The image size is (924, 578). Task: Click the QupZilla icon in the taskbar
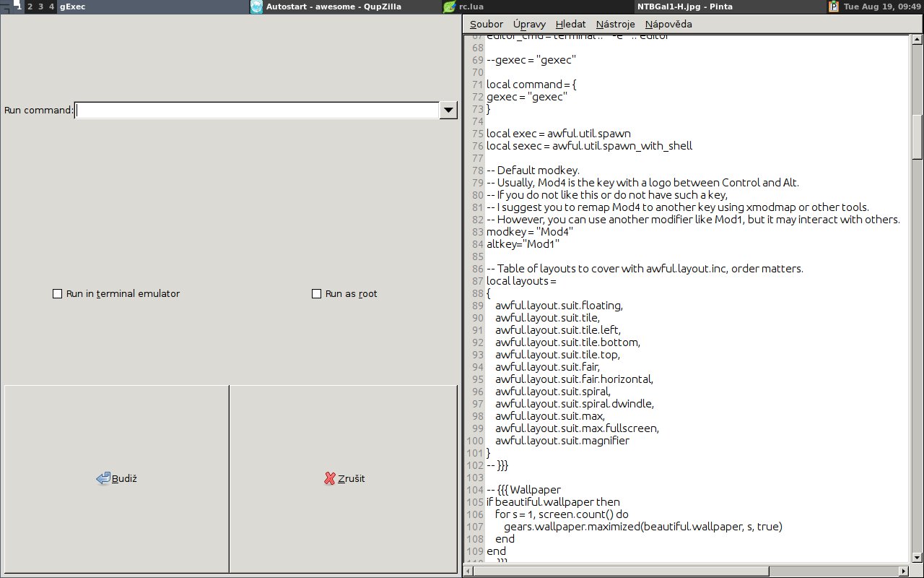click(x=256, y=7)
